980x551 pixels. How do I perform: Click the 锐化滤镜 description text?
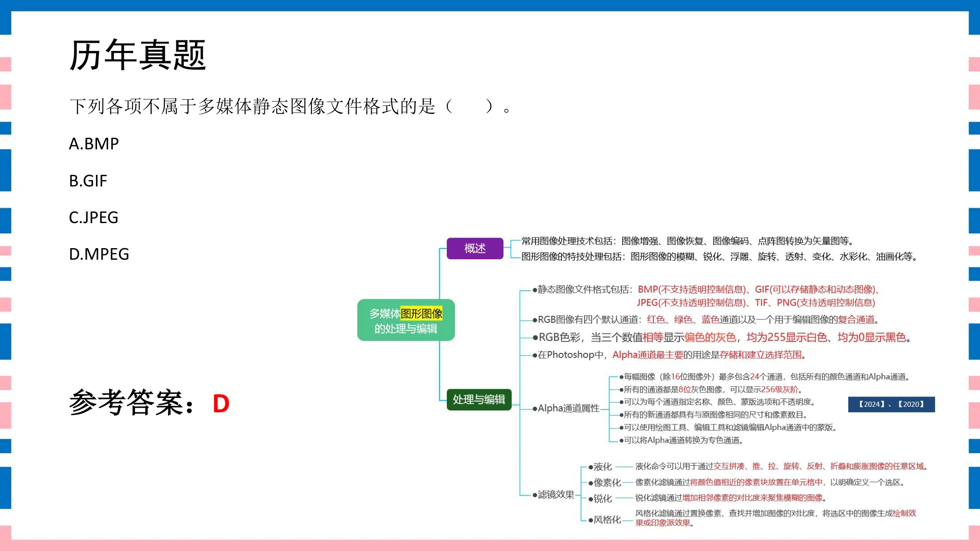click(x=731, y=498)
